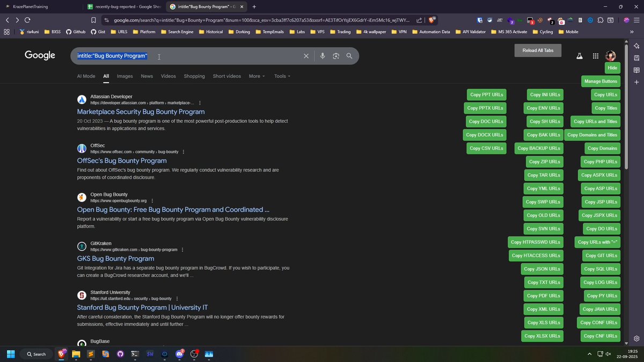This screenshot has height=362, width=644.
Task: Click Copy HTPASSWD URLs button
Action: pos(536,242)
